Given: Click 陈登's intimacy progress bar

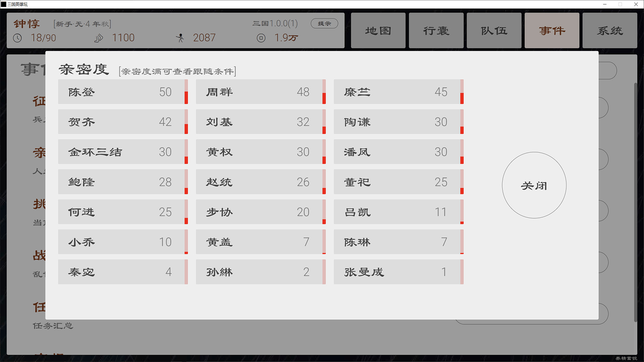Looking at the screenshot, I should pyautogui.click(x=186, y=92).
